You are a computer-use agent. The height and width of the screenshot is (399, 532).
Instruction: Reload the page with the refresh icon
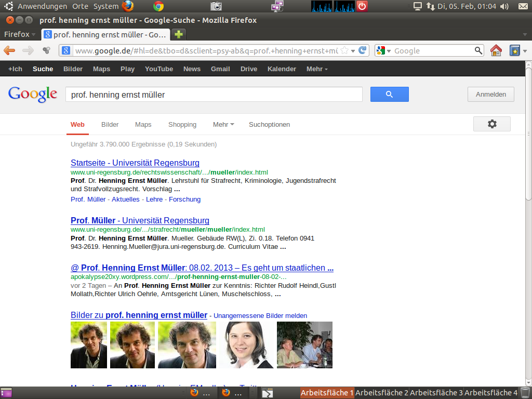[362, 50]
